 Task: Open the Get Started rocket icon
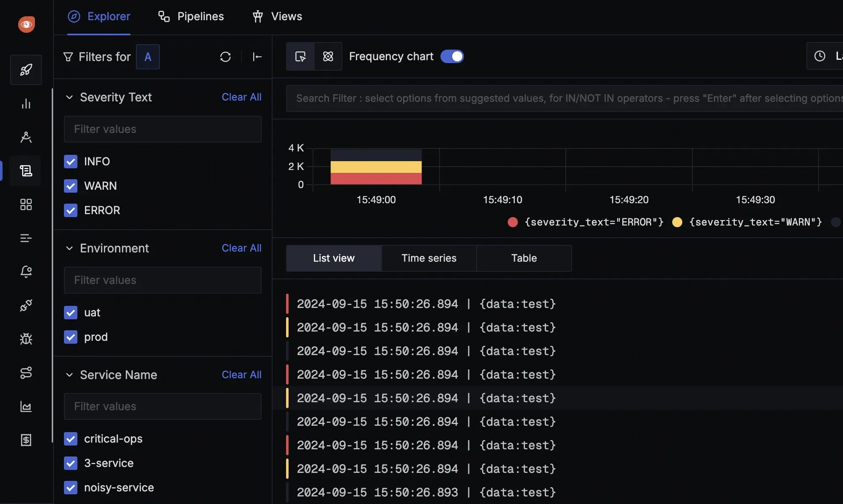26,70
